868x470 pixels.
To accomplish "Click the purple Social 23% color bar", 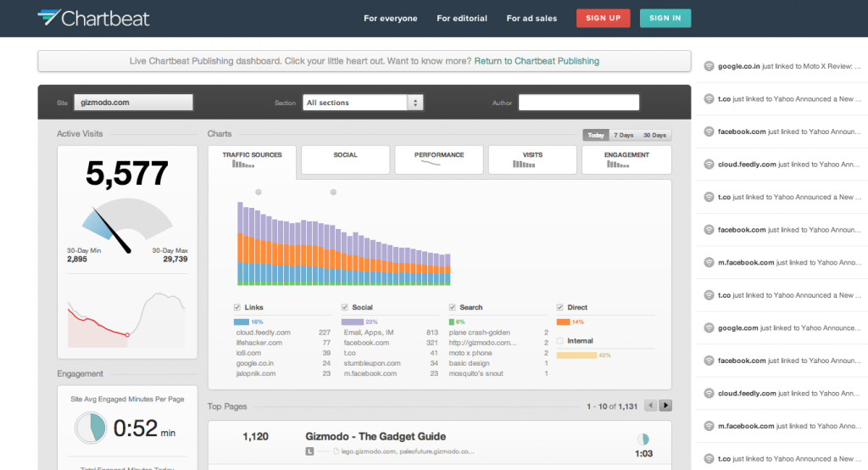I will pos(352,322).
